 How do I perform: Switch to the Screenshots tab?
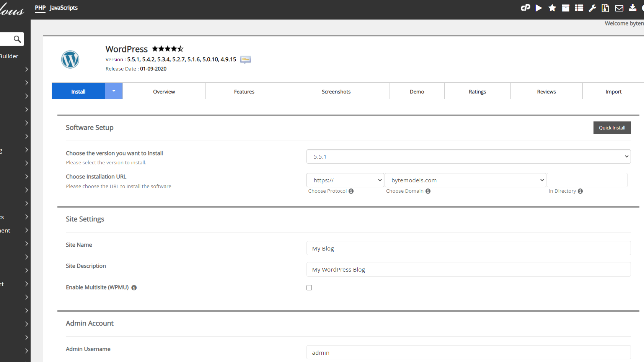[x=336, y=92]
